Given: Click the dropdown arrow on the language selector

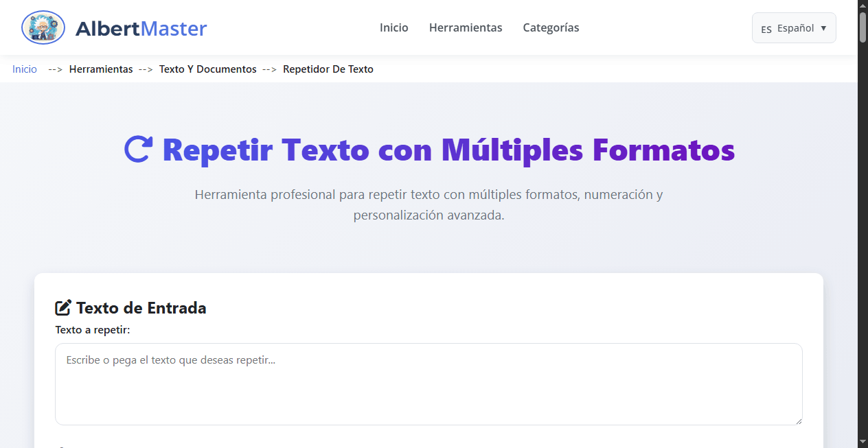Looking at the screenshot, I should tap(823, 28).
